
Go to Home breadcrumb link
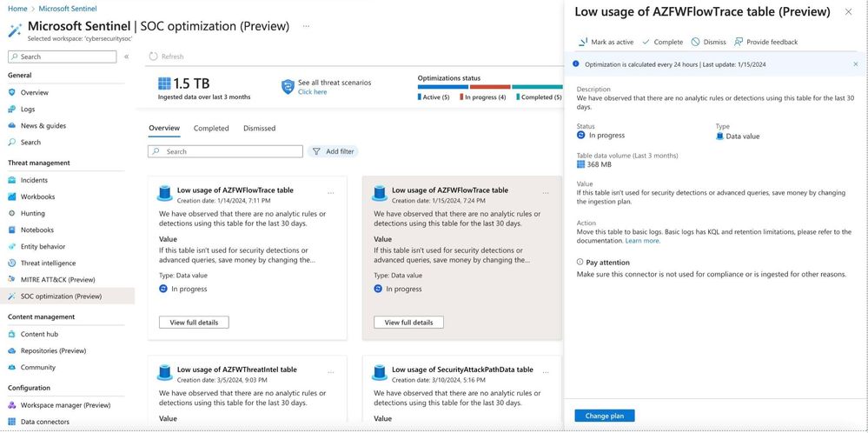17,9
